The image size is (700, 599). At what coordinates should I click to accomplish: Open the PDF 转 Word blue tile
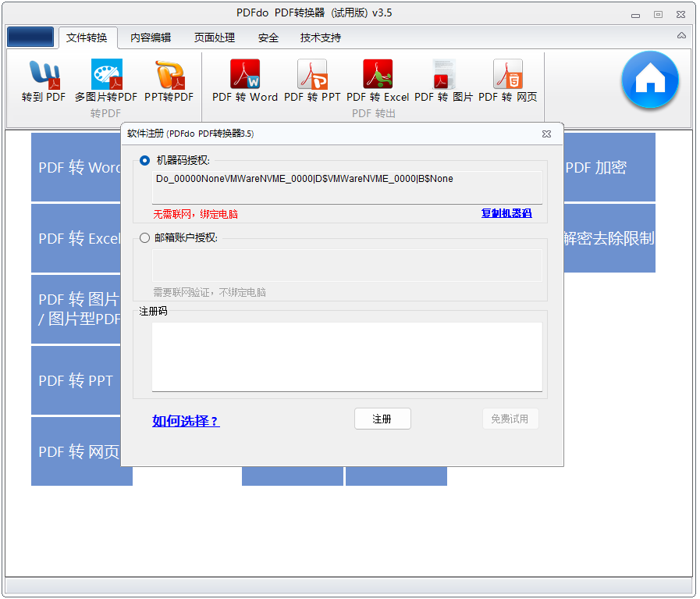(76, 167)
